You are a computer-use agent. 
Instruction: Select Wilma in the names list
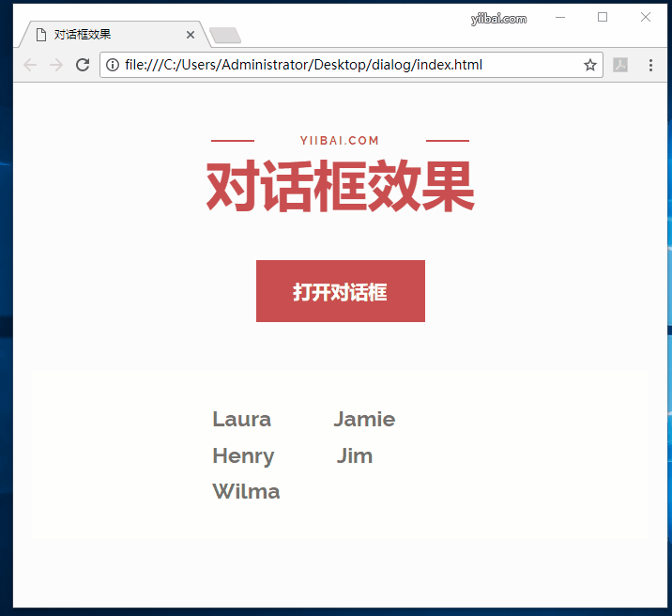click(x=246, y=491)
